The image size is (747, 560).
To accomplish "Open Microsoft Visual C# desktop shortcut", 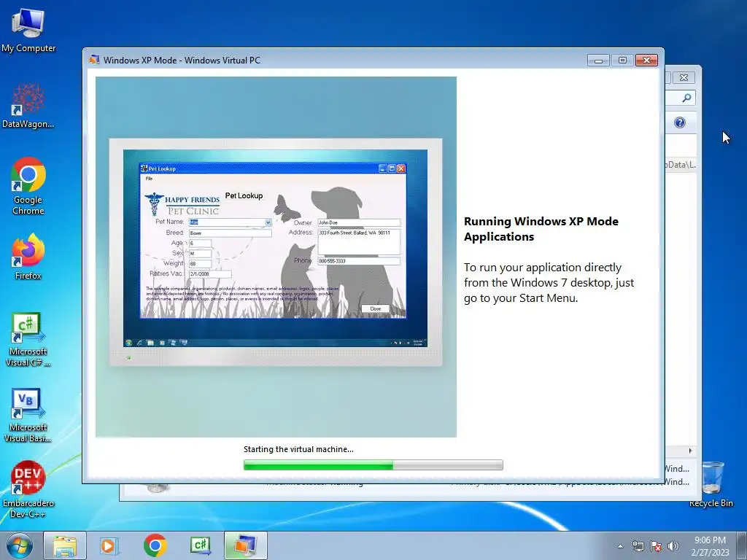I will [28, 340].
